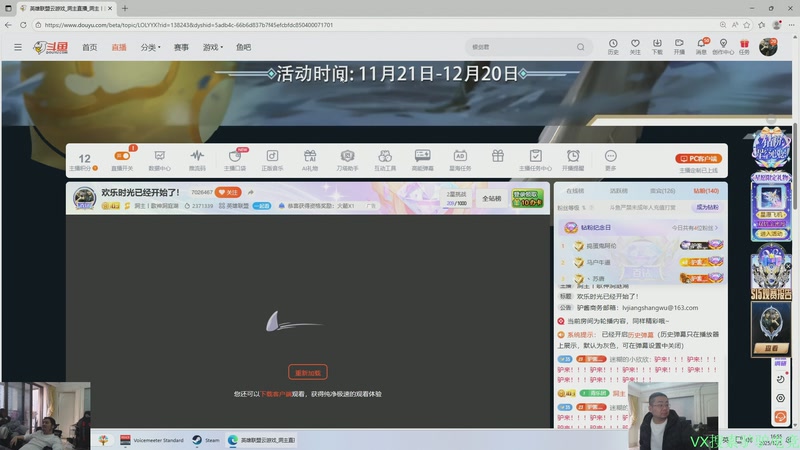Open AI礼物 tool
800x450 pixels.
(x=310, y=160)
